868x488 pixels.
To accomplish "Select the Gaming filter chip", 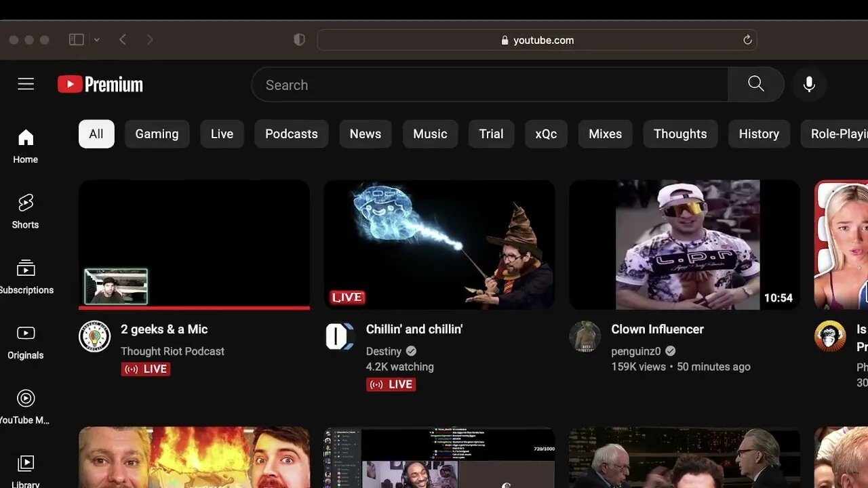I will coord(157,134).
